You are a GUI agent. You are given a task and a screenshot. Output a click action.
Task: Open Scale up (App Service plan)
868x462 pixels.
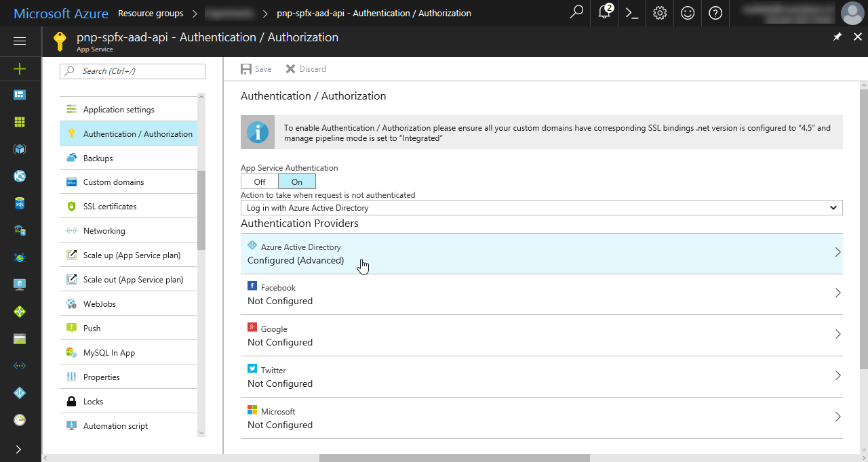click(x=129, y=255)
